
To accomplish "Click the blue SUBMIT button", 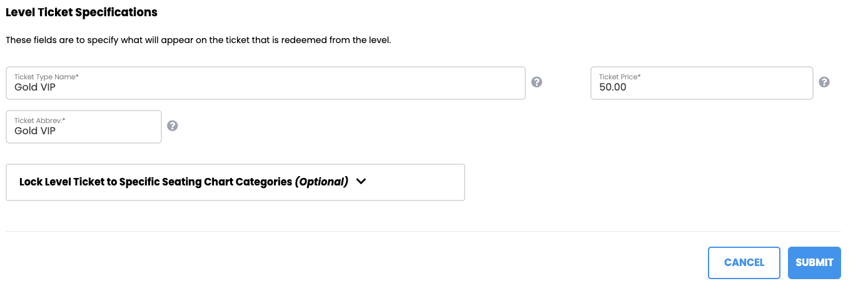I will pyautogui.click(x=814, y=263).
